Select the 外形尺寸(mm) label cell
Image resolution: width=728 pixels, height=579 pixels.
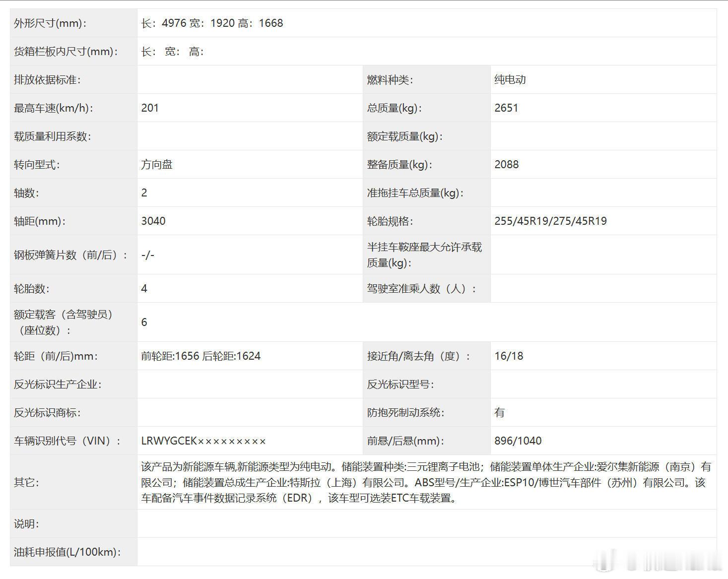(x=73, y=23)
